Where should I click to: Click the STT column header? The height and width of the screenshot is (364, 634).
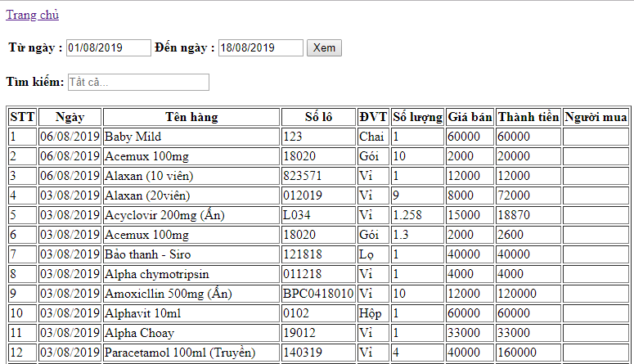pos(23,117)
